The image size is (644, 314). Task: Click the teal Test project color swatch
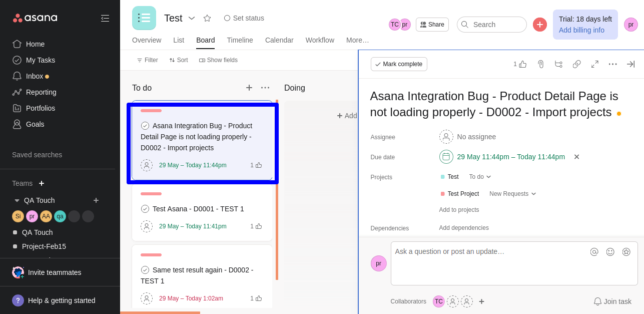tap(442, 176)
